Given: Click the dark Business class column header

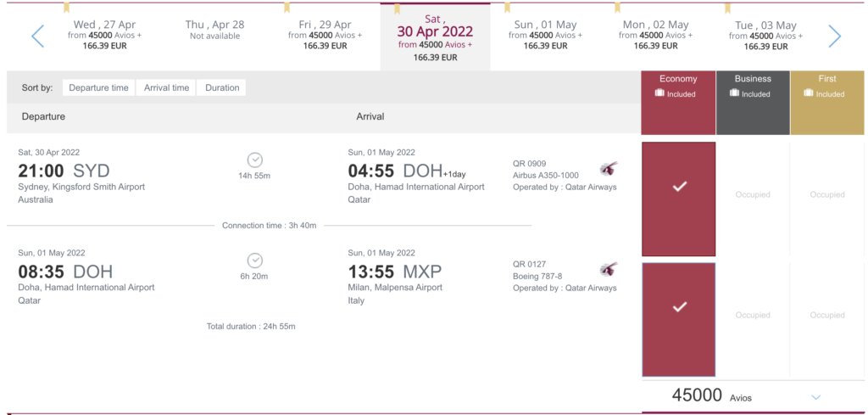Looking at the screenshot, I should pos(753,103).
